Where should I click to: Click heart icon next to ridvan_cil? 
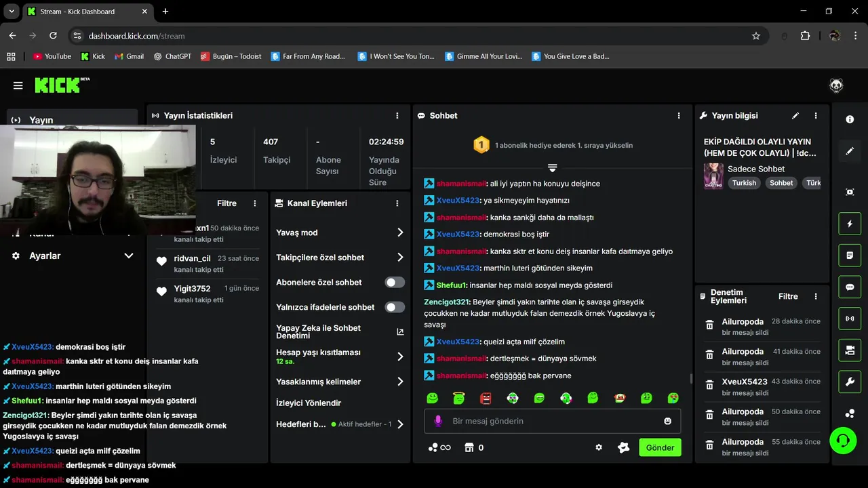(x=161, y=261)
